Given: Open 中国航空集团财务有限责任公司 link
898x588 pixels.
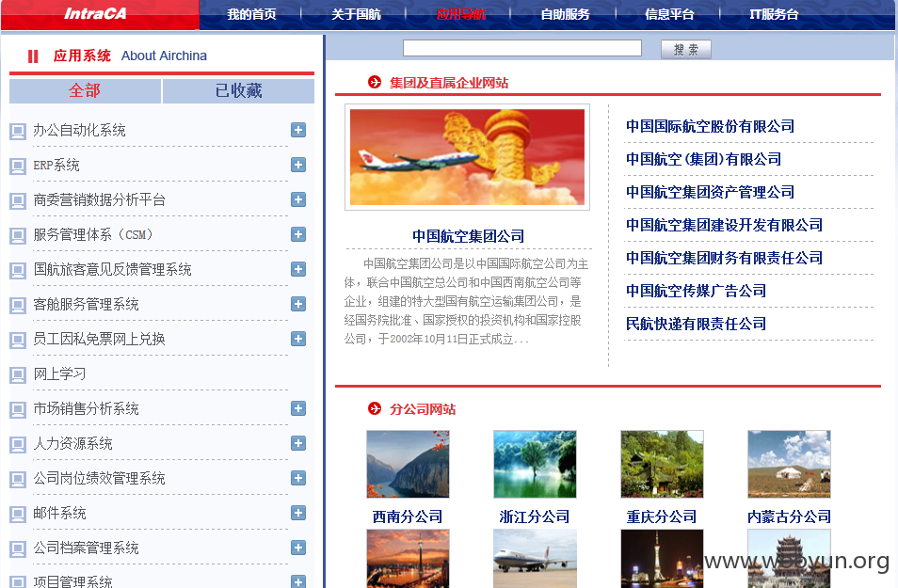Looking at the screenshot, I should coord(724,258).
